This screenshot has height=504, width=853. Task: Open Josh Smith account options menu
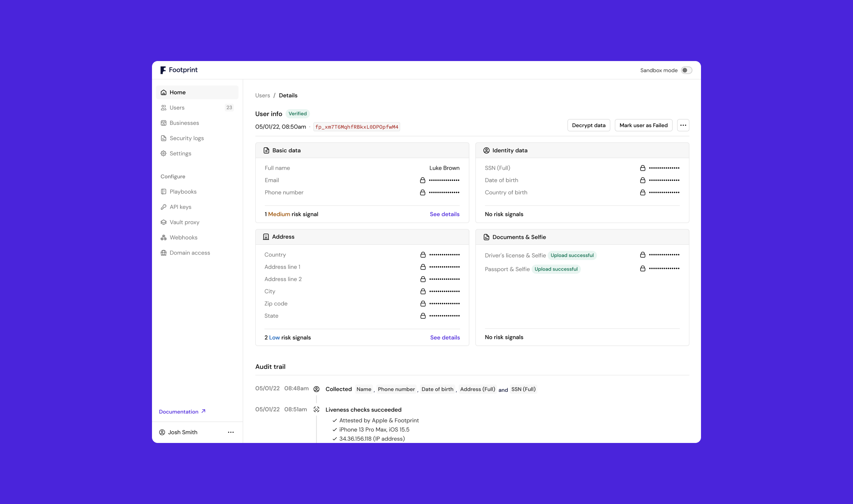(231, 432)
